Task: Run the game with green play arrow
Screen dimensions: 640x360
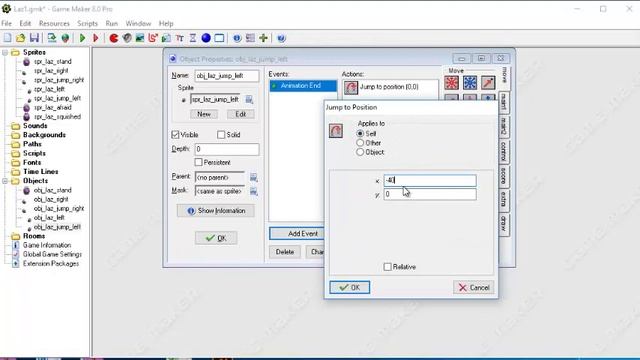Action: (82, 38)
